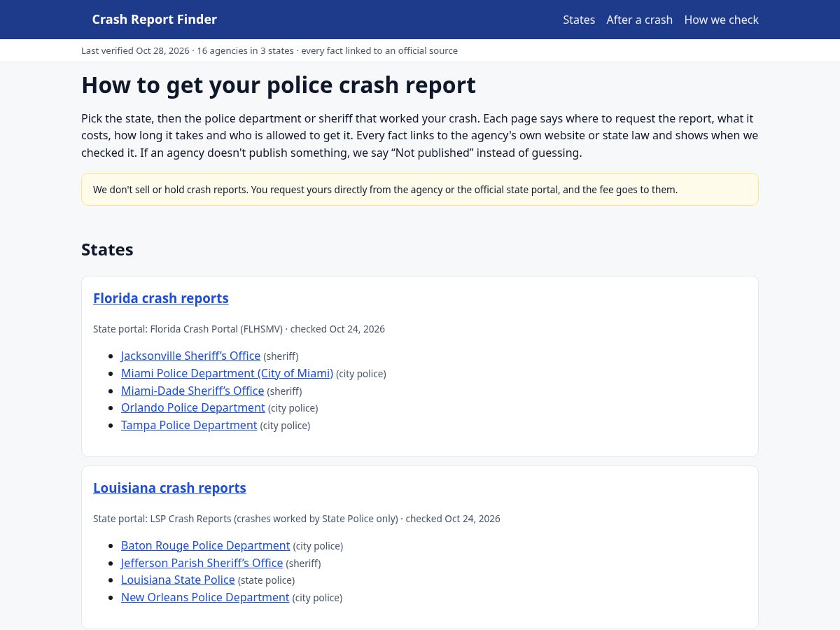840x630 pixels.
Task: Open the After a crash page
Action: tap(640, 20)
